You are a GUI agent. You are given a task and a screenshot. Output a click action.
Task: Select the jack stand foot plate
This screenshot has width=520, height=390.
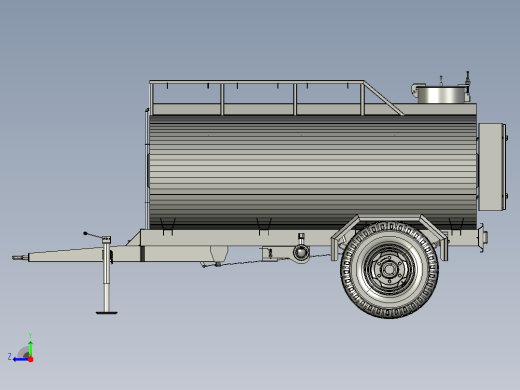106,313
